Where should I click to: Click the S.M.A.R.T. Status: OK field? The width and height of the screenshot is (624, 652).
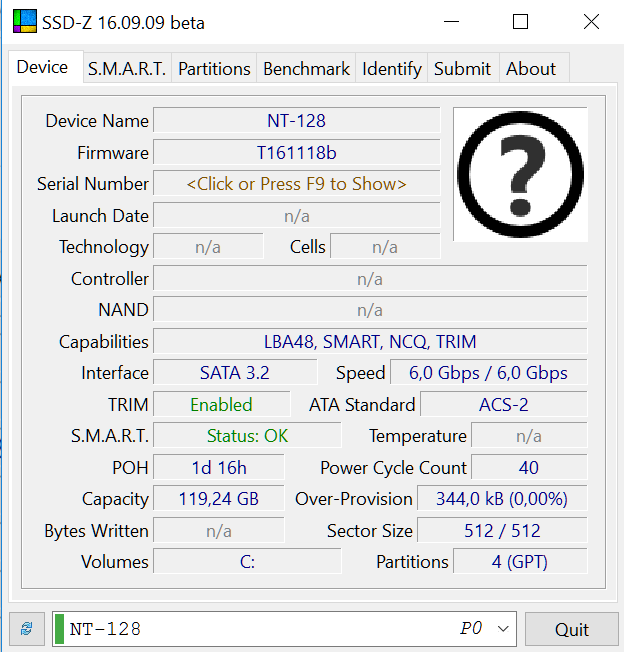[247, 436]
